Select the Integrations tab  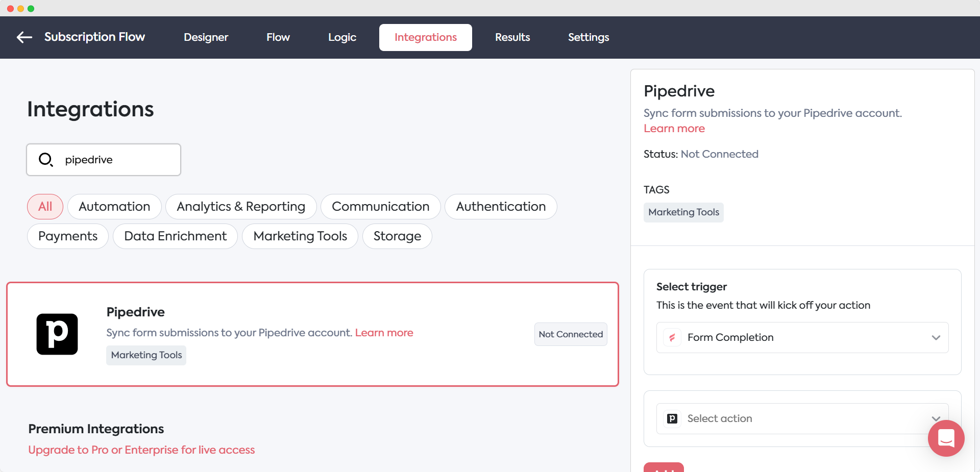pyautogui.click(x=426, y=37)
